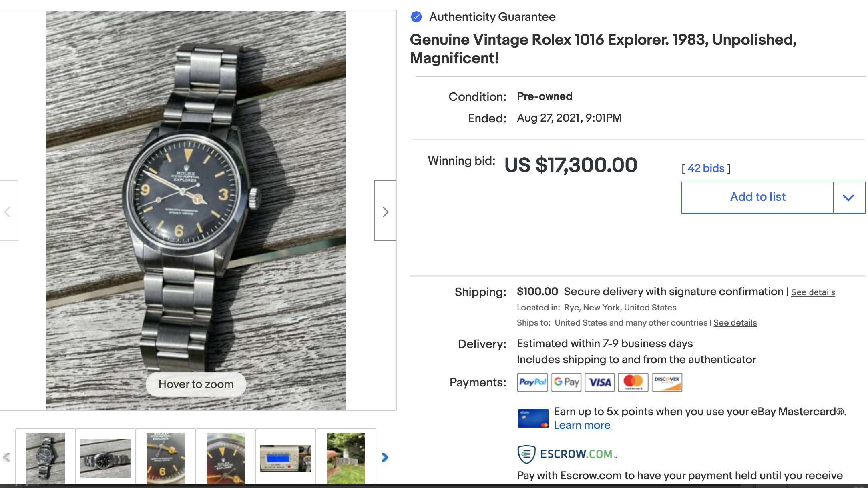Image resolution: width=868 pixels, height=488 pixels.
Task: Click the Visa payment icon
Action: 600,382
